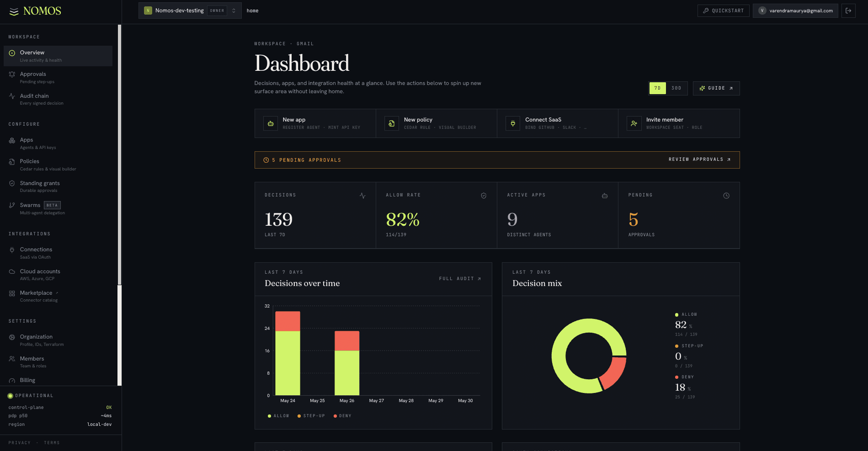Viewport: 868px width, 451px height.
Task: Click the 82% allow rate value
Action: 403,220
